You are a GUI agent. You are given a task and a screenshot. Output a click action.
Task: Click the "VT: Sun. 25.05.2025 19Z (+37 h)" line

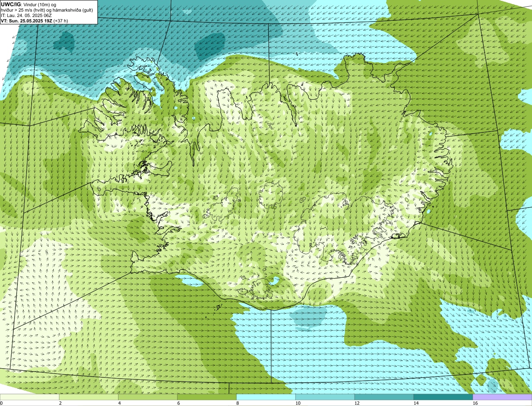[34, 21]
